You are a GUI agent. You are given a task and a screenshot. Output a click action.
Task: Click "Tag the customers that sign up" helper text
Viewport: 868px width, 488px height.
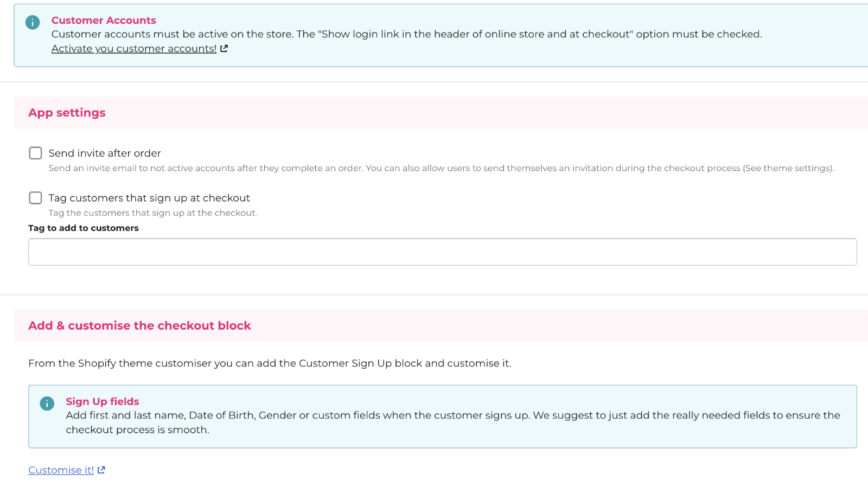tap(153, 213)
